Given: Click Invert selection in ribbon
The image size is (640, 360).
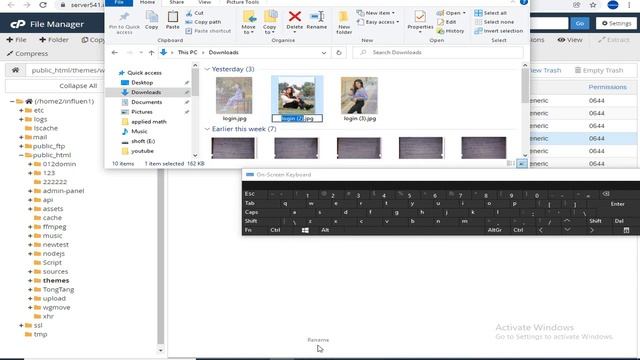Looking at the screenshot, I should [498, 31].
